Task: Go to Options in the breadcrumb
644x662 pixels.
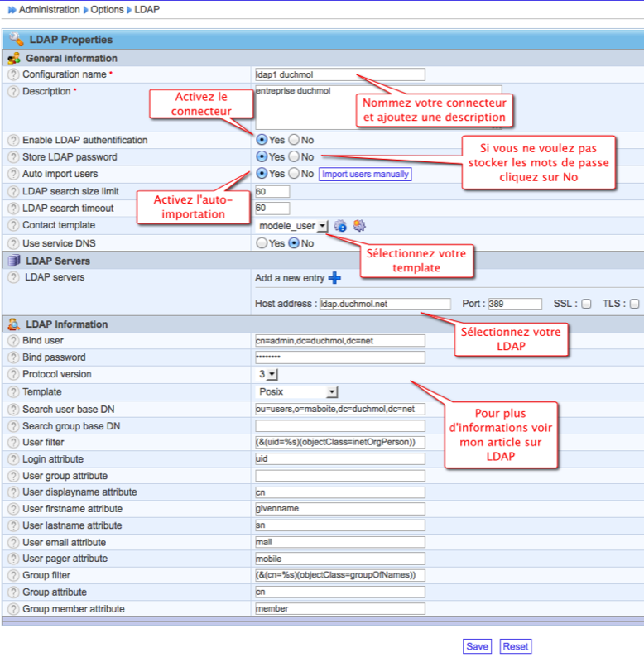Action: coord(107,10)
